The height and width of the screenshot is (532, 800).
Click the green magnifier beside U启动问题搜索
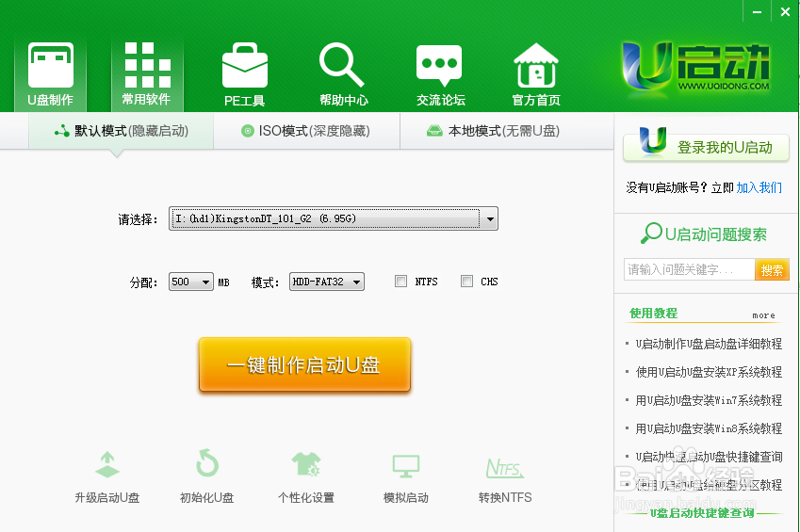[651, 234]
